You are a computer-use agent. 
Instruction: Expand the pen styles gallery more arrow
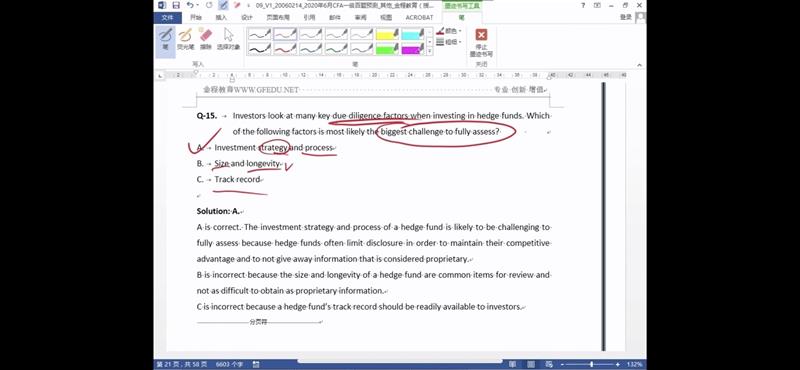click(430, 51)
